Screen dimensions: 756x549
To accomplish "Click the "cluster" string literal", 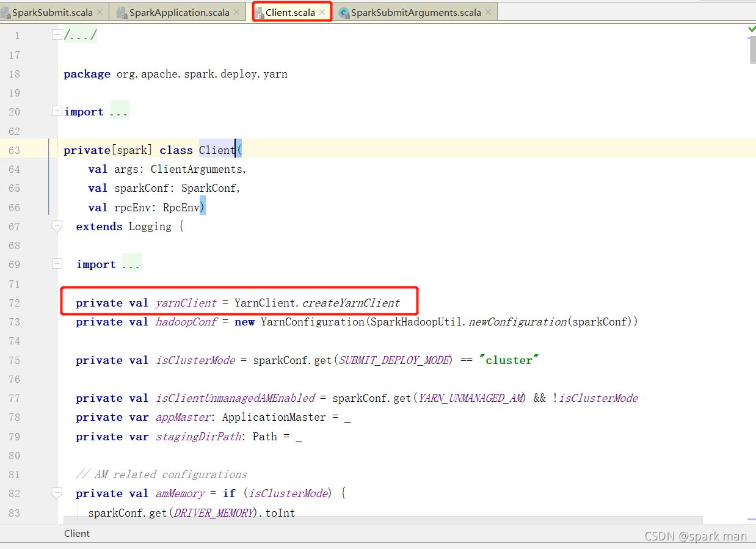I will click(509, 360).
